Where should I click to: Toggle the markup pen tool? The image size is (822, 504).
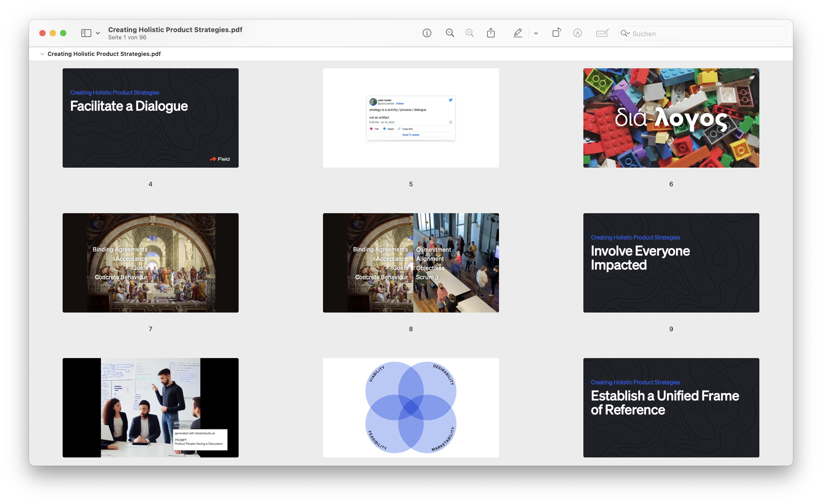point(517,33)
